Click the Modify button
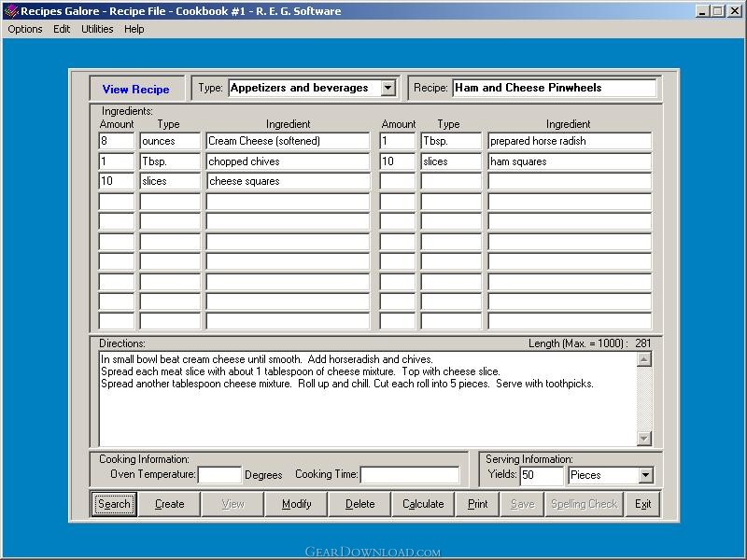Viewport: 747px width, 560px height. coord(296,504)
